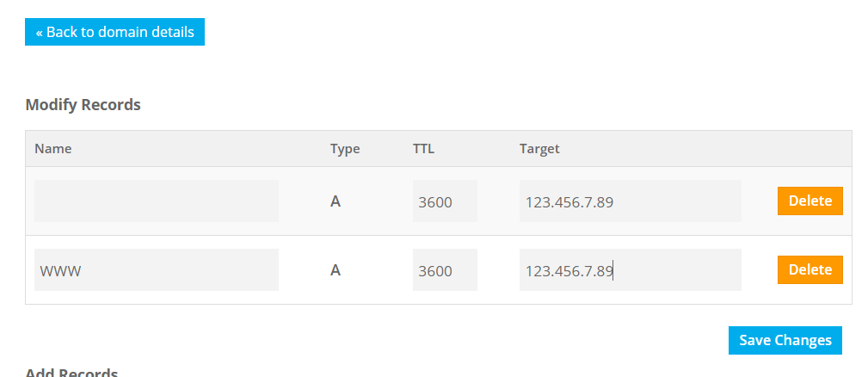Focus the empty Name field in first record
The image size is (868, 377).
(x=157, y=201)
